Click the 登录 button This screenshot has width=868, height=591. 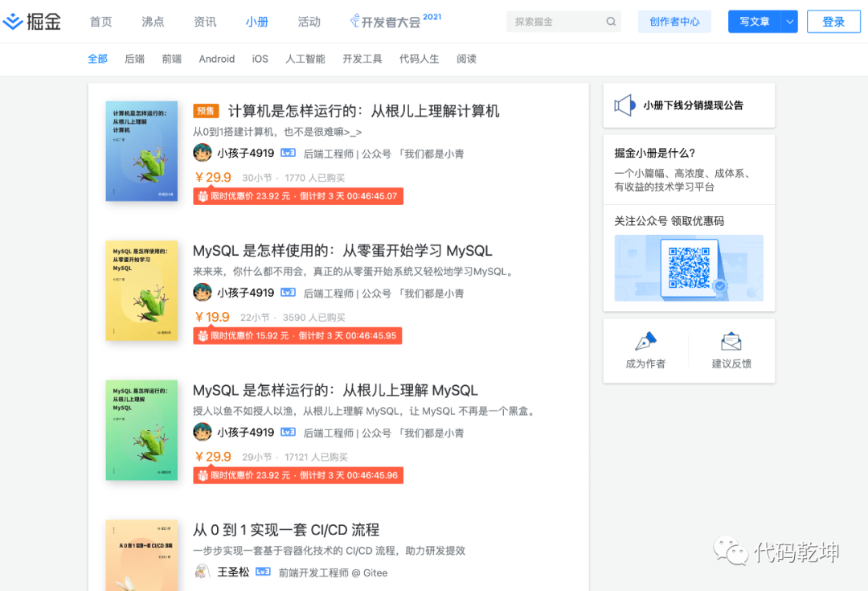pos(833,22)
